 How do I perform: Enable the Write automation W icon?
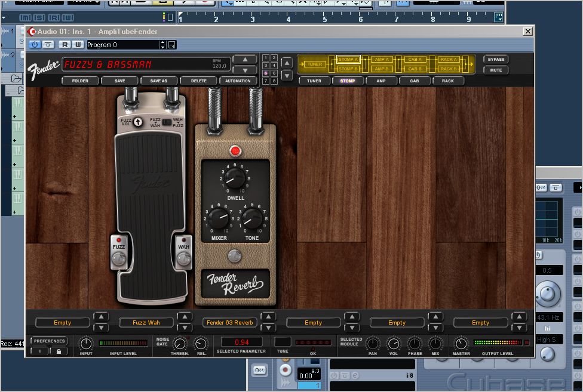(77, 45)
